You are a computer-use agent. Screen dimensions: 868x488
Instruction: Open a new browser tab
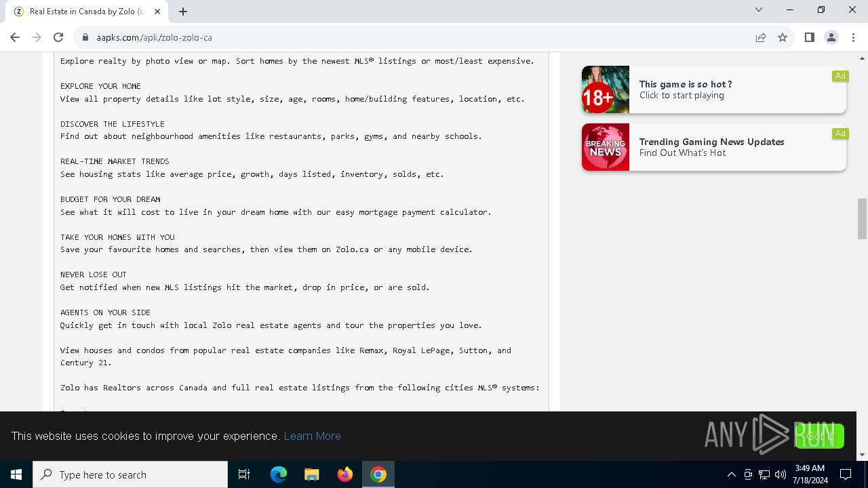[x=183, y=11]
